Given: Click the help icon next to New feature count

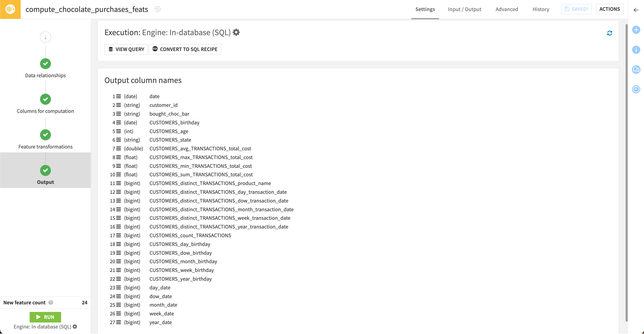Looking at the screenshot, I should coord(51,303).
